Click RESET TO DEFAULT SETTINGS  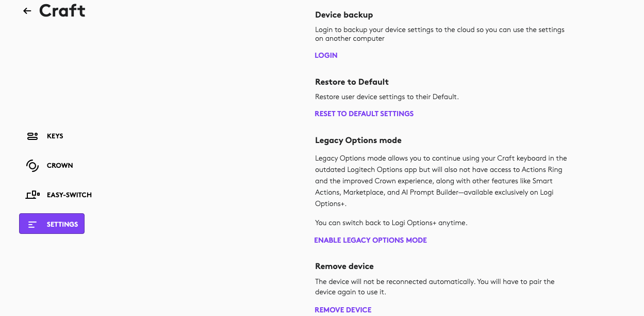tap(364, 114)
